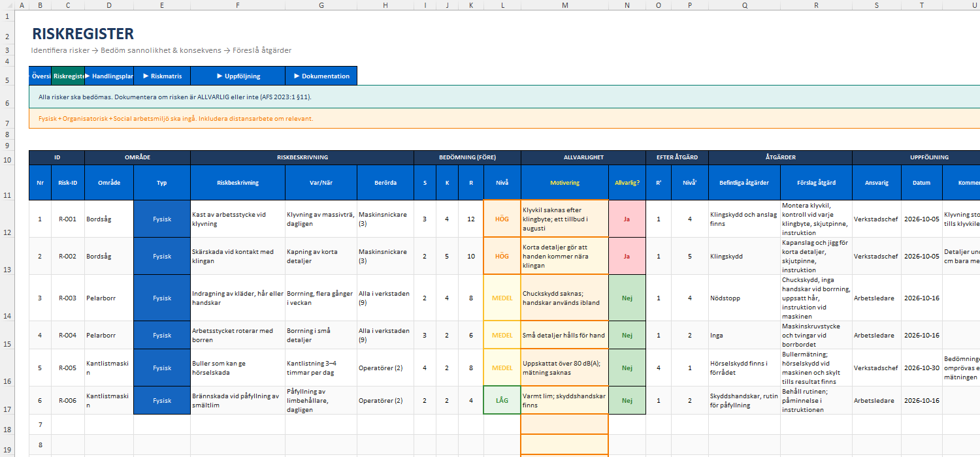The image size is (980, 457).
Task: Select the AFS 2023:1 §11 info banner
Action: click(504, 97)
